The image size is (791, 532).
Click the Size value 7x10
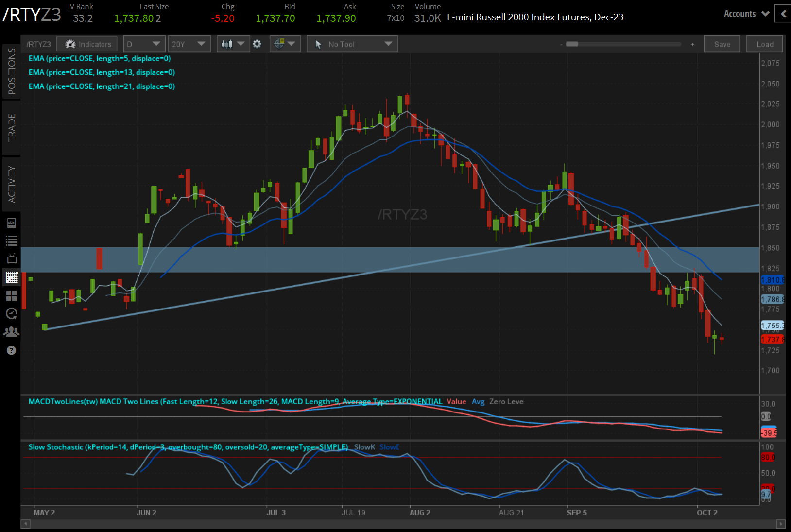click(x=396, y=18)
